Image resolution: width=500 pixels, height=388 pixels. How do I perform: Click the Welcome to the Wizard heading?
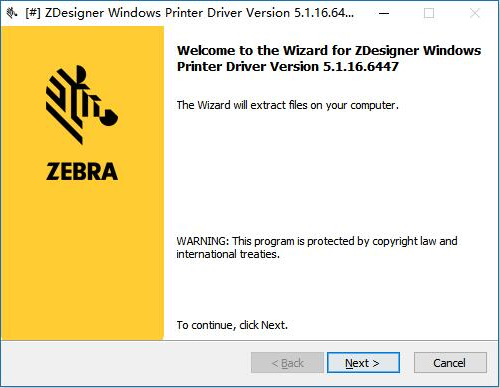tap(329, 58)
